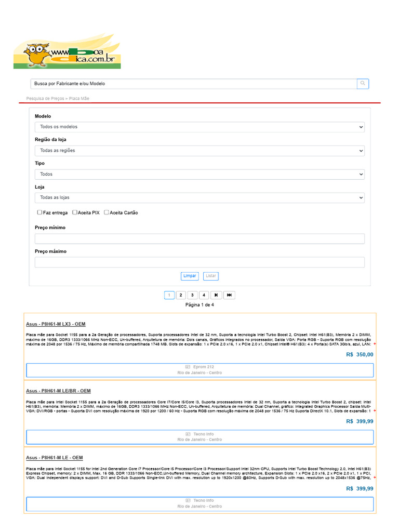Open Asus - P8H61-M LE/BR - OEM link

58,391
